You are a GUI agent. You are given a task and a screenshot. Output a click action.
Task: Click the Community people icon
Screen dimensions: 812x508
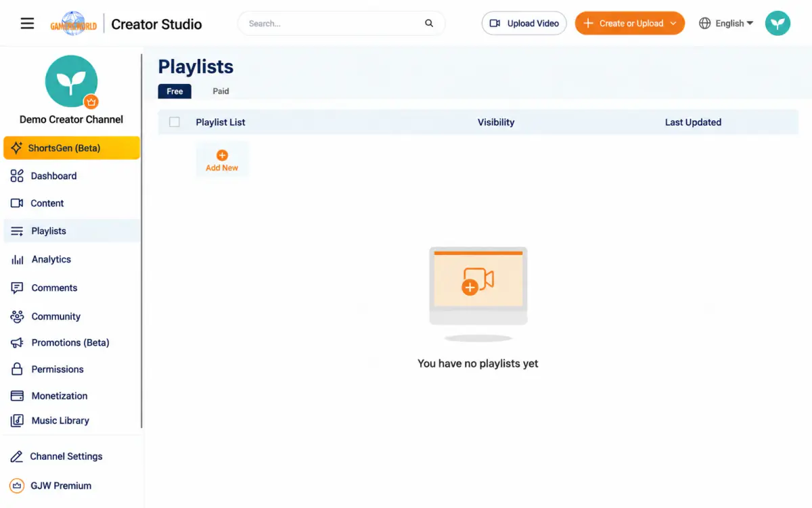17,317
